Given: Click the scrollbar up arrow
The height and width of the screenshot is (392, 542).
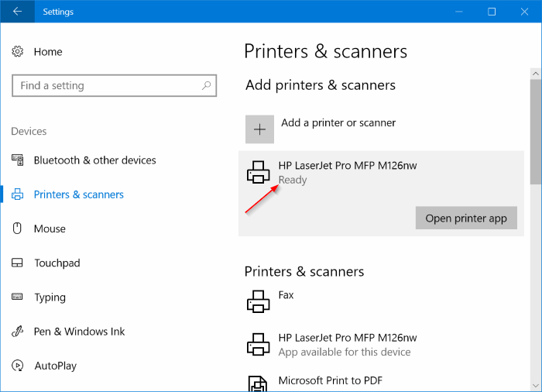Looking at the screenshot, I should point(536,74).
